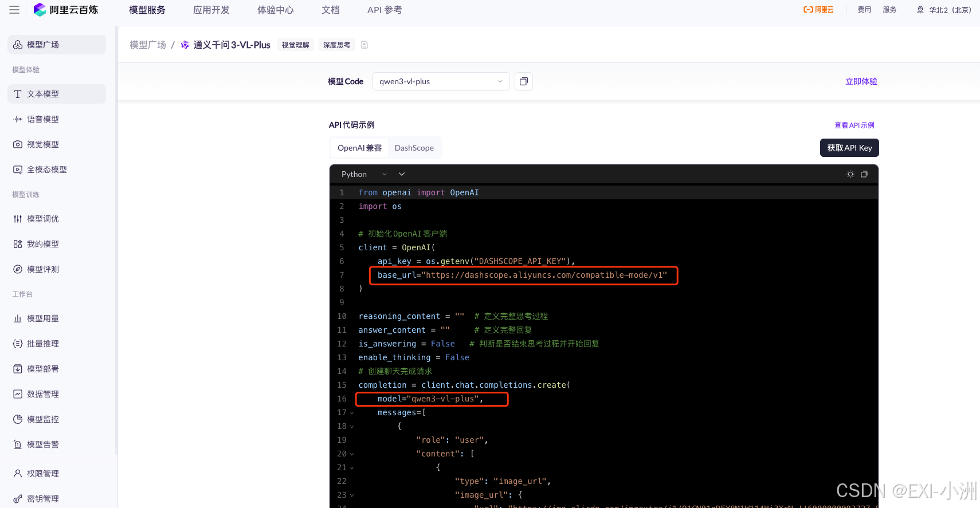Image resolution: width=980 pixels, height=508 pixels.
Task: Click the 阿里云百炼 logo
Action: [66, 10]
